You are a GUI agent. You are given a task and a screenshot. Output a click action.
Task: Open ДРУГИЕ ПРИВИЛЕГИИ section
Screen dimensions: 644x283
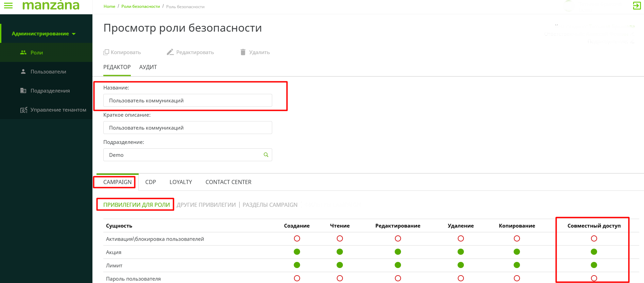[206, 205]
